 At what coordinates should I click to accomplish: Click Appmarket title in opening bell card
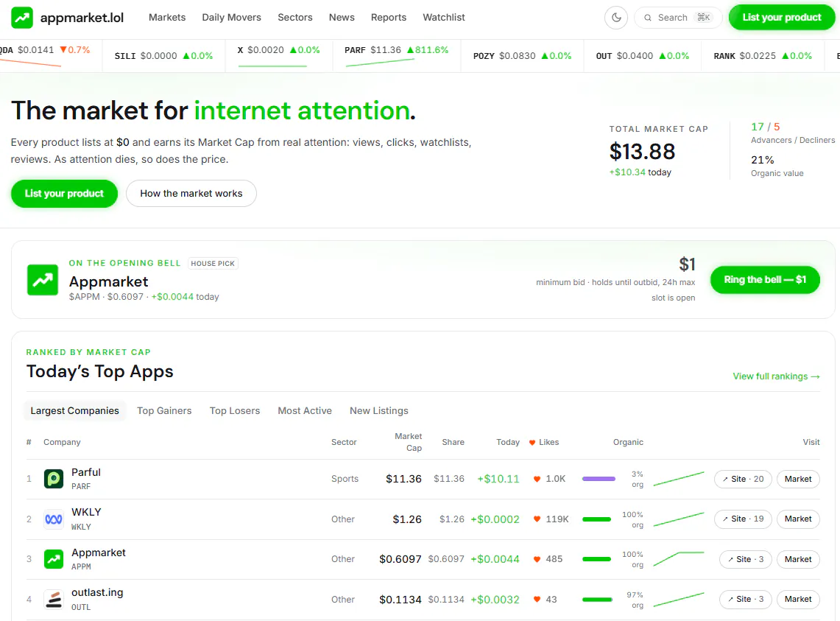(x=109, y=281)
